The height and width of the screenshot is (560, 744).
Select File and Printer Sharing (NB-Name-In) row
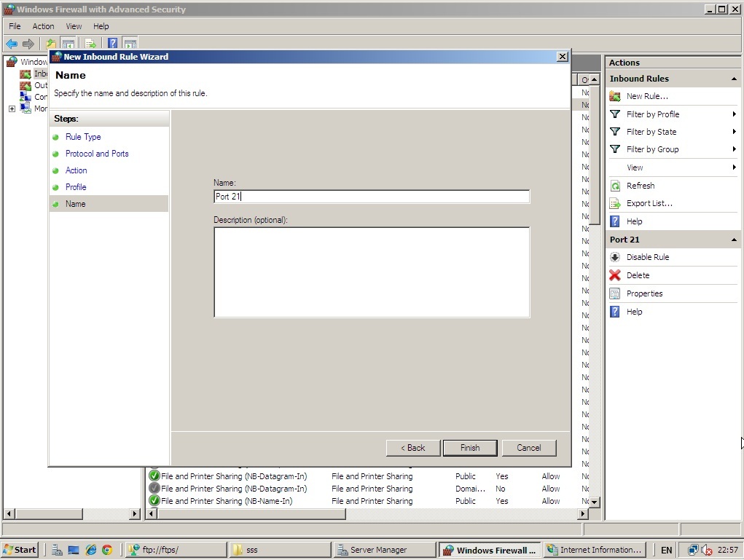[x=368, y=501]
